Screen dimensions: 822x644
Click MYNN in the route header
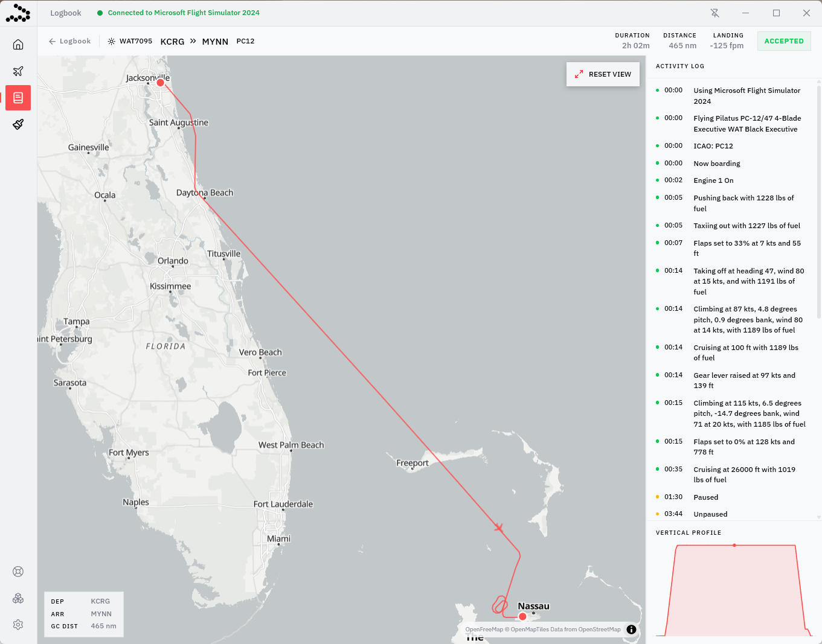pos(215,42)
